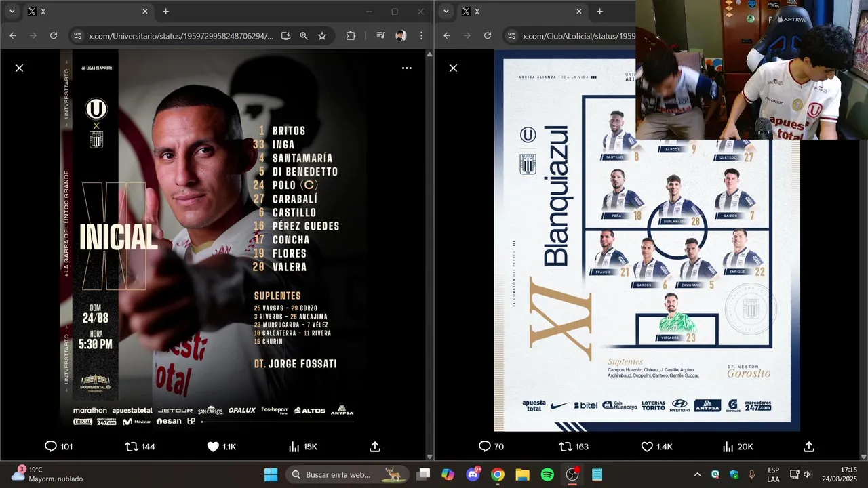The image size is (868, 488).
Task: Click the x.com/ClubALoficial address bar
Action: click(x=578, y=35)
